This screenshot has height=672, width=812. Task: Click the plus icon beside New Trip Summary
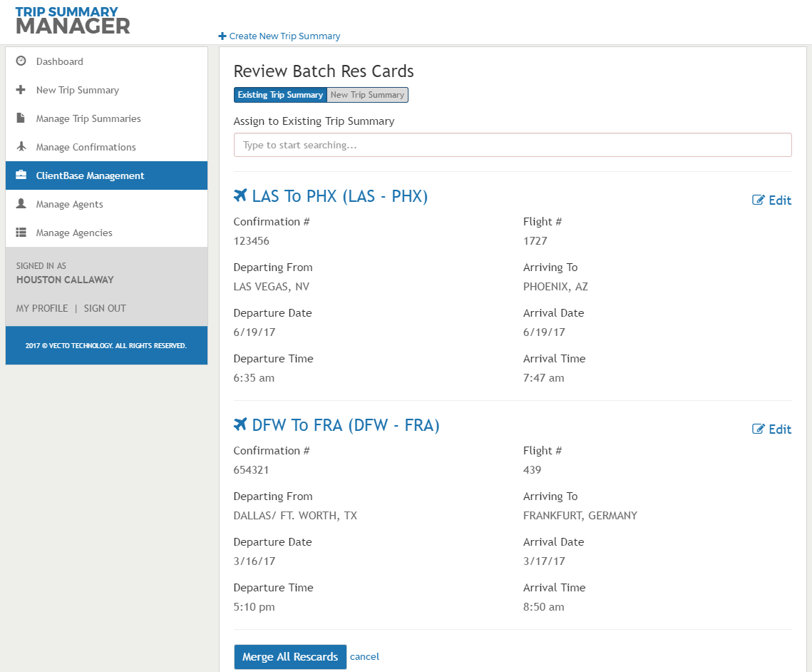coord(21,90)
